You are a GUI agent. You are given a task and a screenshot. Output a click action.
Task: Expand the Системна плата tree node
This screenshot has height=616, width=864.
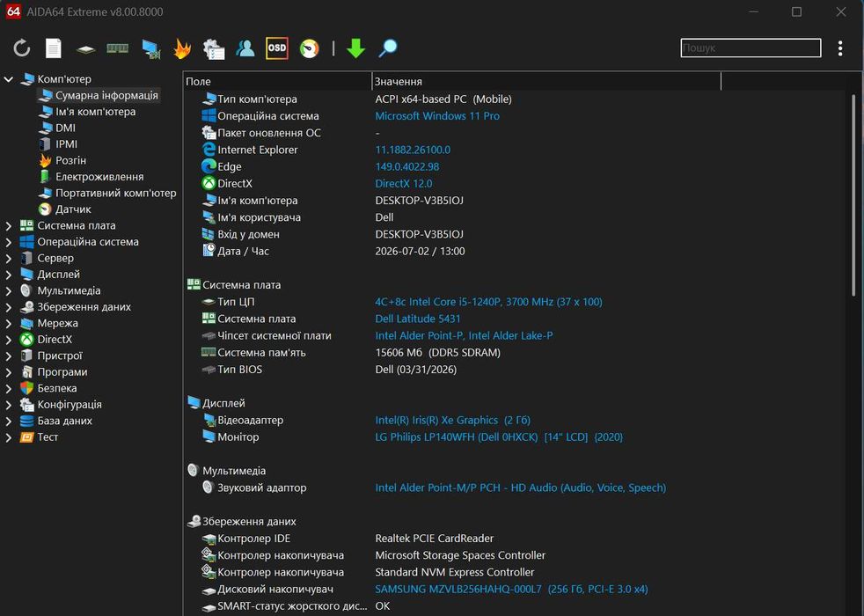(x=8, y=226)
